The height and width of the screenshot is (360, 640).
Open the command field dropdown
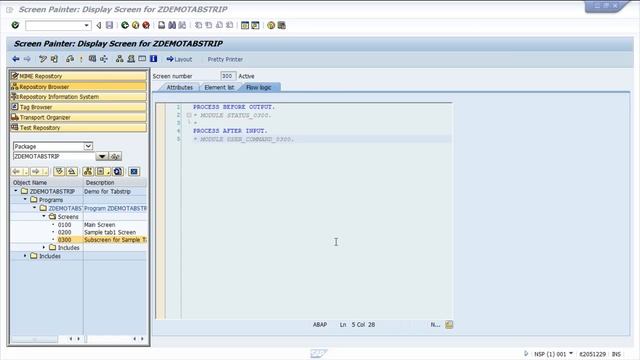(x=87, y=25)
